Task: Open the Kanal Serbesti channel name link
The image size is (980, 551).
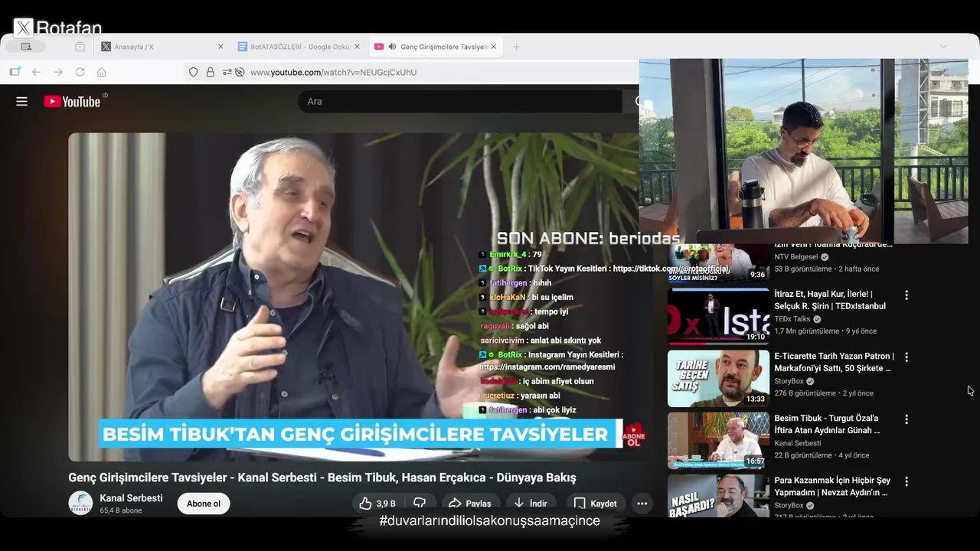Action: 131,498
